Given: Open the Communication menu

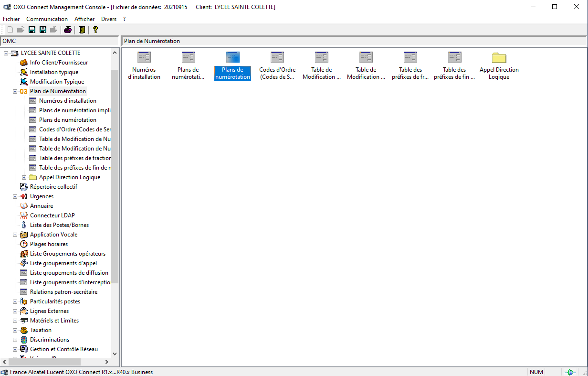Looking at the screenshot, I should click(47, 19).
